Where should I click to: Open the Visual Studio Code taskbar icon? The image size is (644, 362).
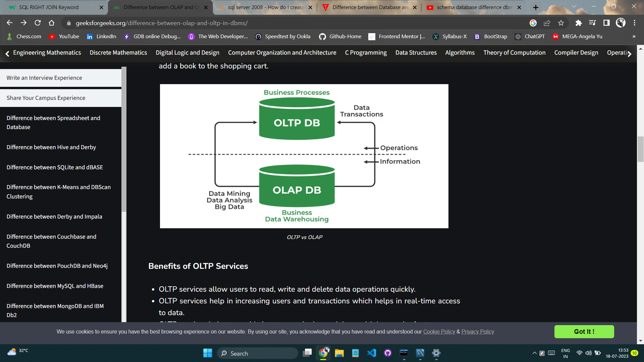point(372,353)
